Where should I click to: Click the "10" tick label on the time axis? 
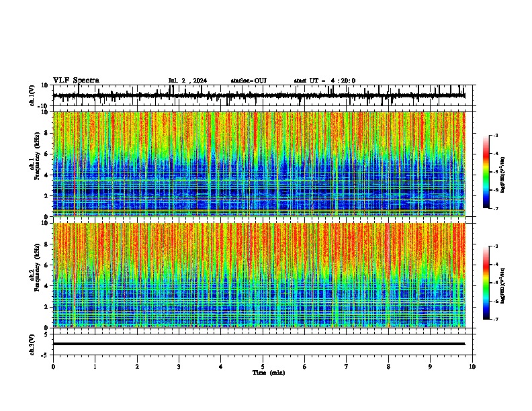[472, 367]
